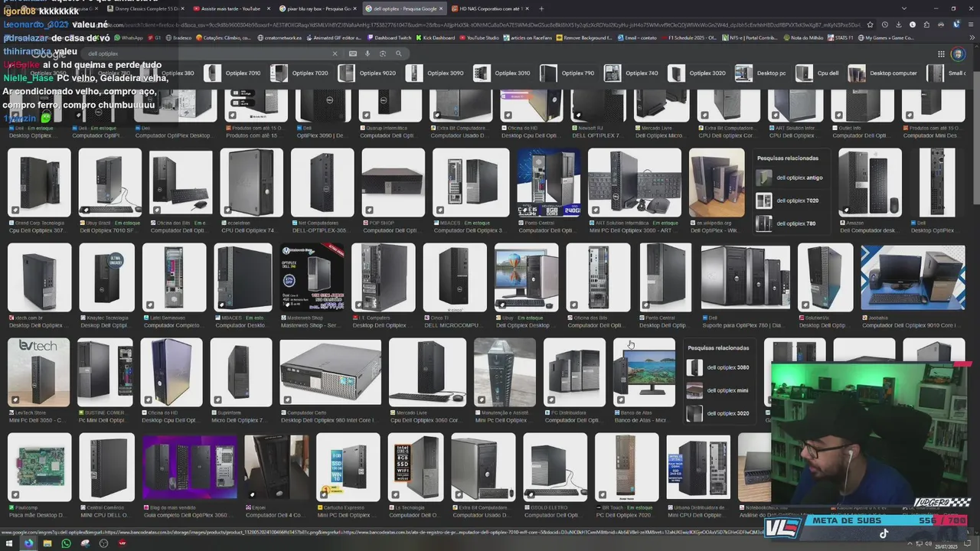
Task: Open the Windows Start menu
Action: pos(9,543)
